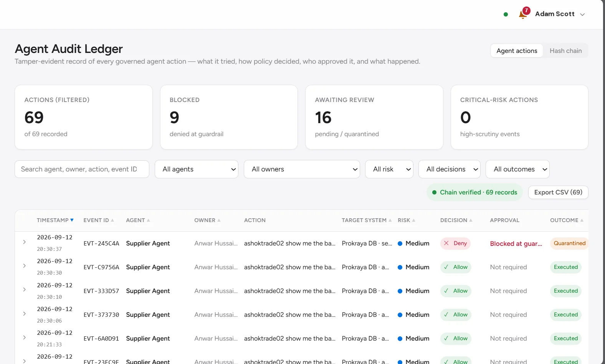Screen dimensions: 605x364
Task: Click event ID EVT-245C4A
Action: pyautogui.click(x=101, y=244)
